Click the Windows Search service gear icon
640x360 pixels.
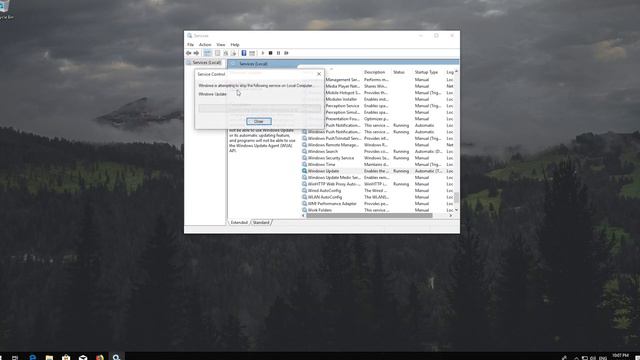pos(304,151)
